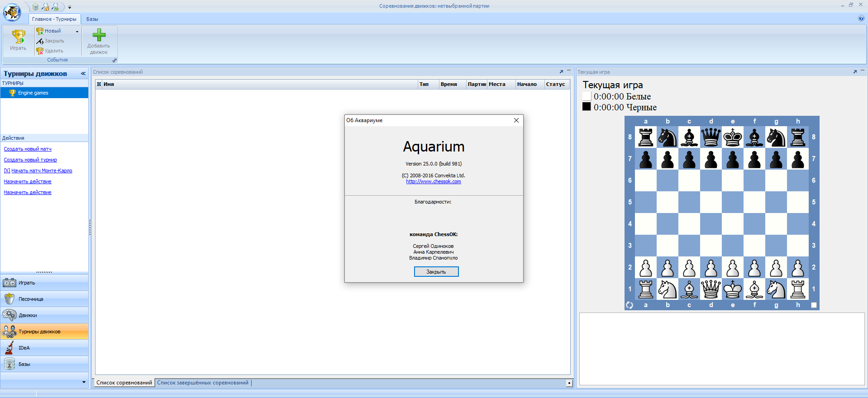Open the Играть chess clock sidebar section
Viewport: 868px width, 398px height.
[x=44, y=283]
